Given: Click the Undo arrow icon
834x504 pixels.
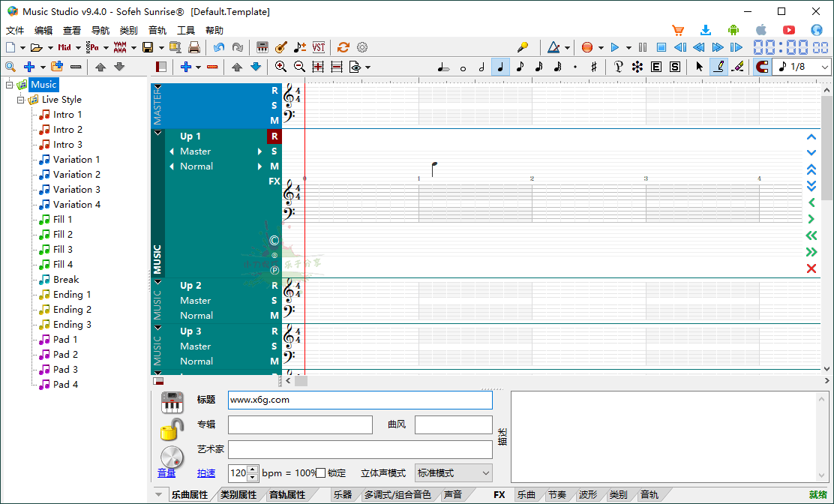Looking at the screenshot, I should 218,46.
